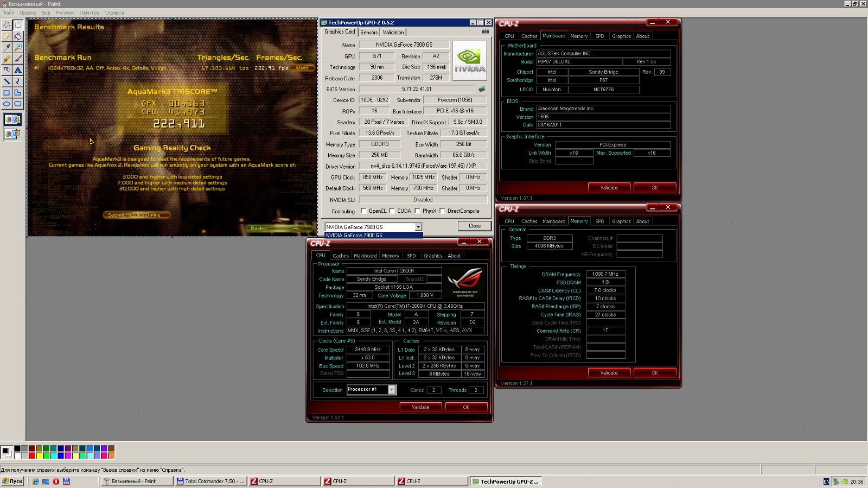Launch Internet Explorer from the quick launch

(36, 481)
